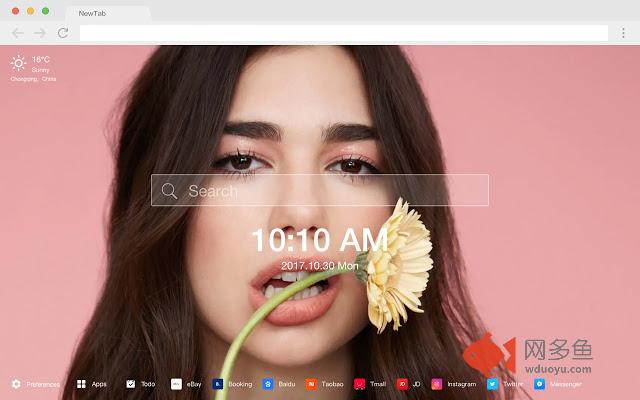Reload the page with refresh icon
The height and width of the screenshot is (400, 640).
[63, 33]
